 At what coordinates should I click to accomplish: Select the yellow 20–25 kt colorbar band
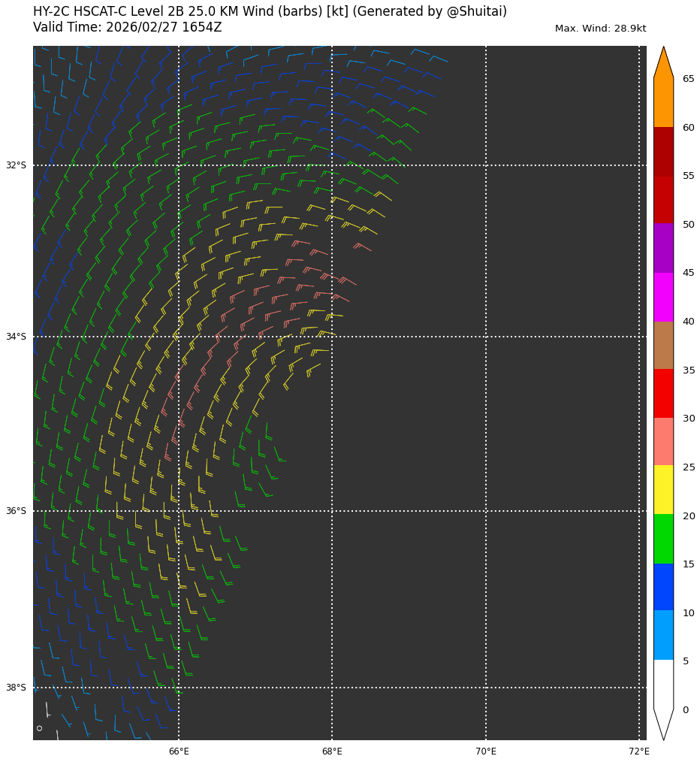[x=663, y=490]
